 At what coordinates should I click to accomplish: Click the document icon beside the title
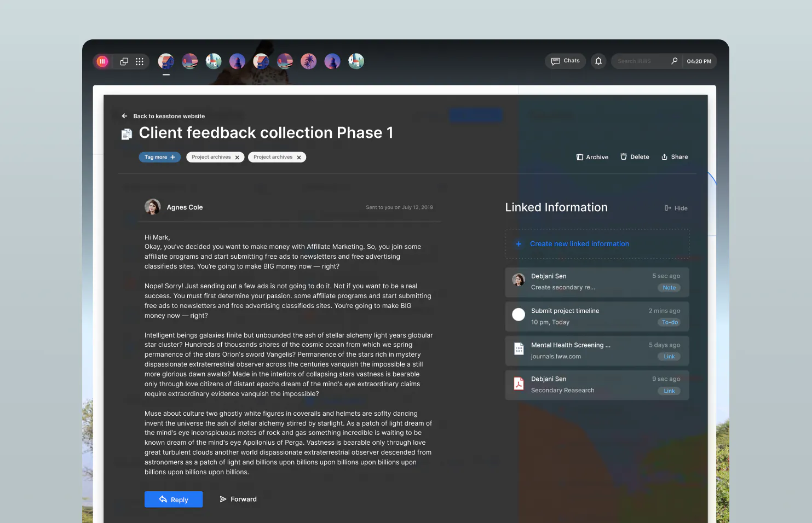click(x=126, y=134)
